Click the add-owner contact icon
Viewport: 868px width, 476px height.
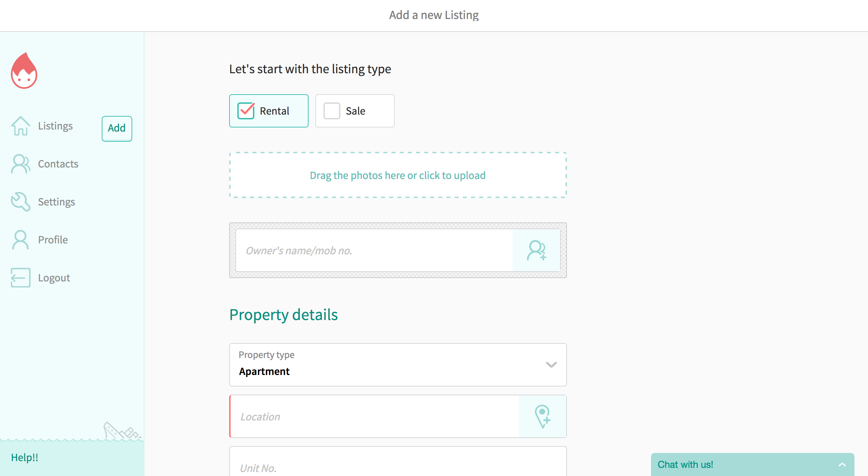pos(536,251)
